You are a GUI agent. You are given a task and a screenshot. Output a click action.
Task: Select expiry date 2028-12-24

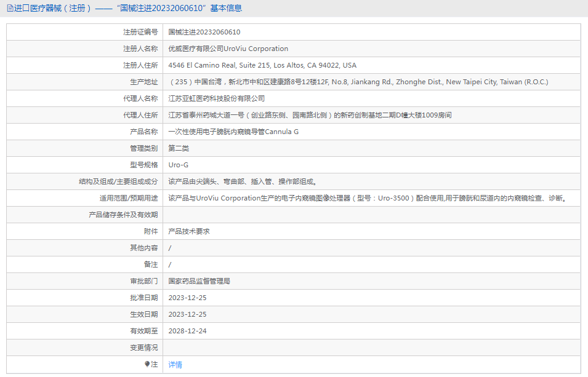[188, 331]
